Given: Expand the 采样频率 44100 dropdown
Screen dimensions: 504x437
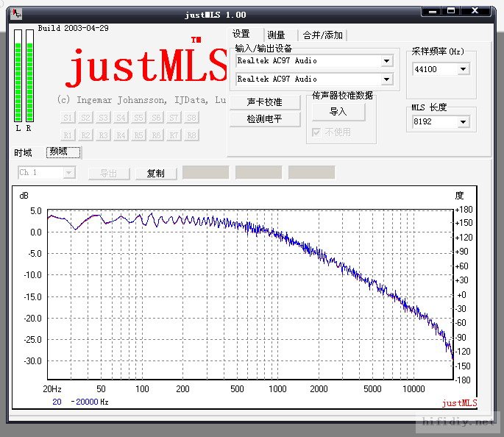Looking at the screenshot, I should point(464,69).
